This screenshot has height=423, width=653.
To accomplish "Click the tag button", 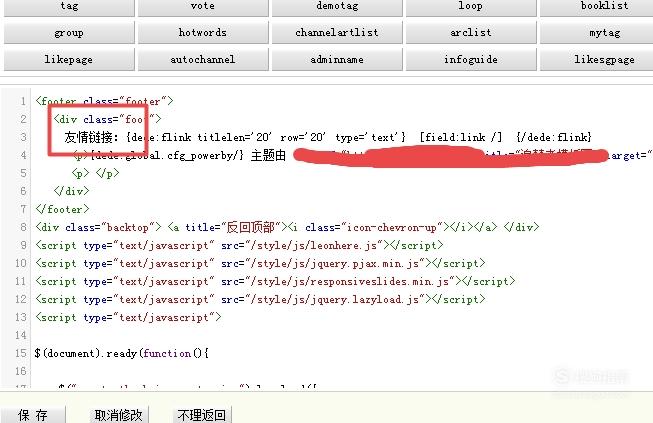I will [69, 7].
